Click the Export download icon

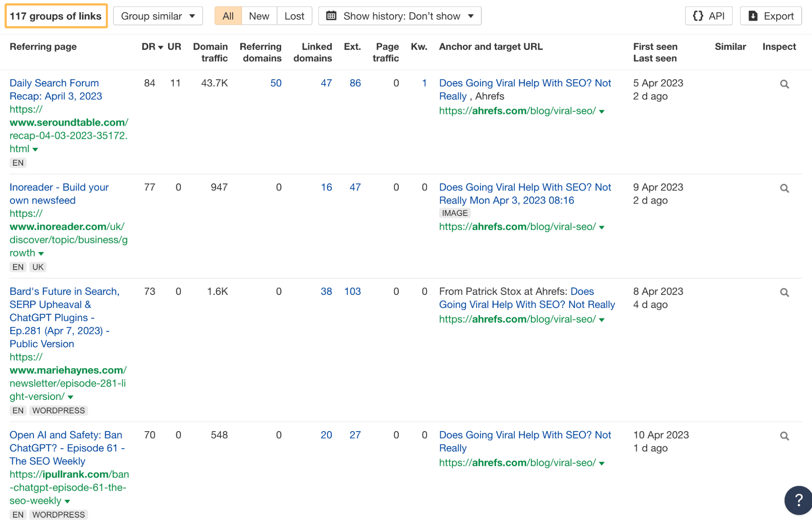[754, 16]
